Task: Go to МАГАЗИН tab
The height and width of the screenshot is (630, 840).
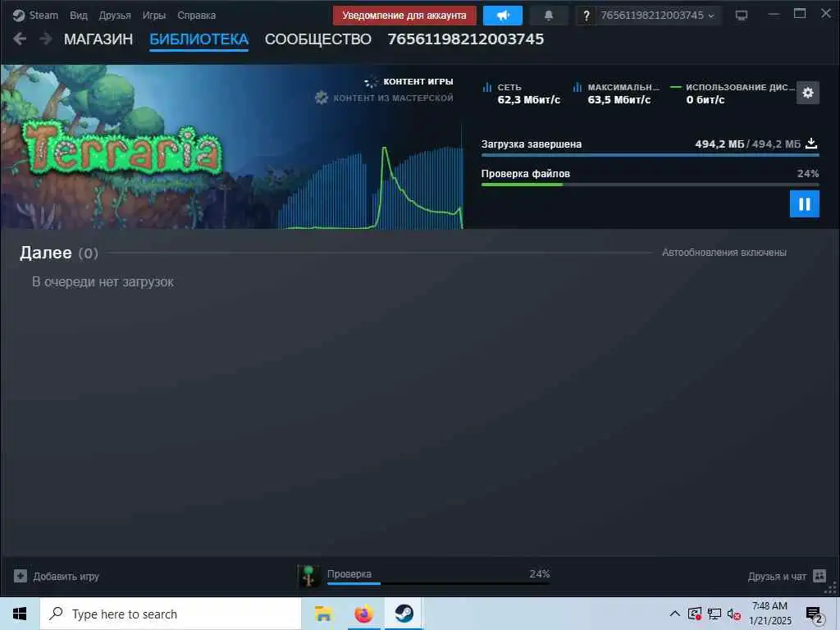Action: pyautogui.click(x=98, y=39)
